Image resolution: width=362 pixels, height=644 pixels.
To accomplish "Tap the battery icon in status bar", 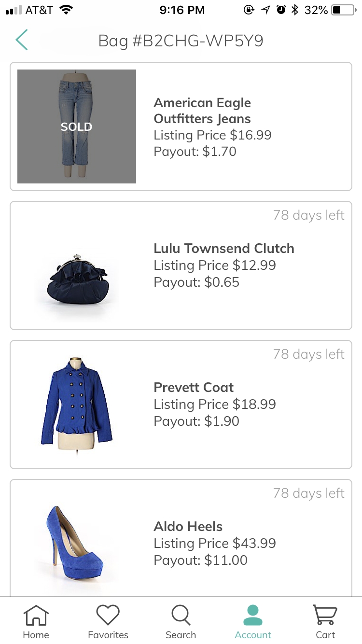I will [x=343, y=10].
